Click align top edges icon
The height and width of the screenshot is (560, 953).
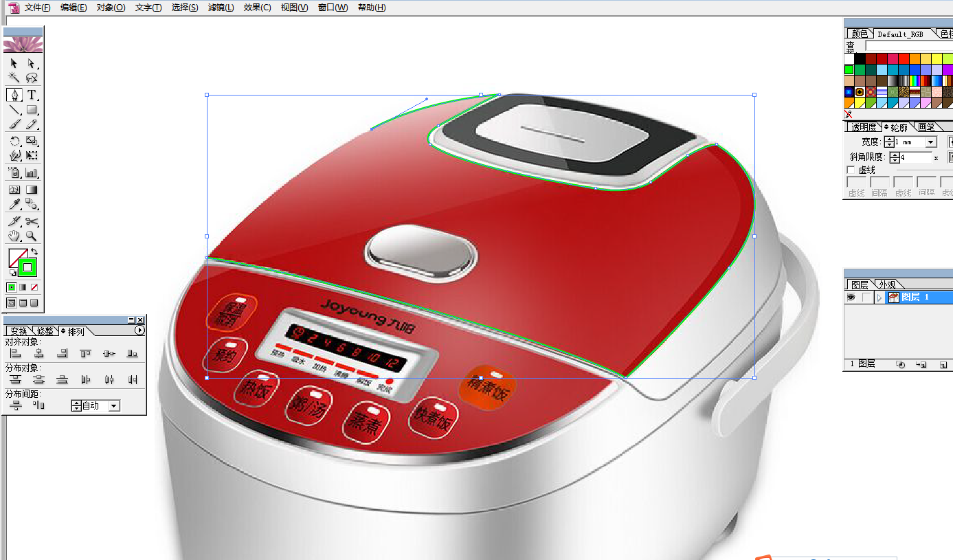tap(86, 353)
